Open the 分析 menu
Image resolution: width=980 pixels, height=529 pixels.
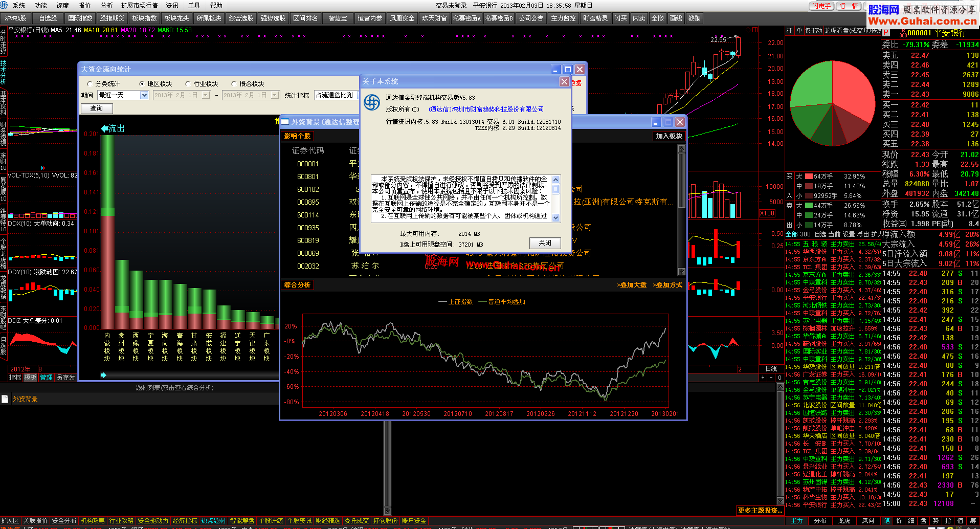coord(106,6)
